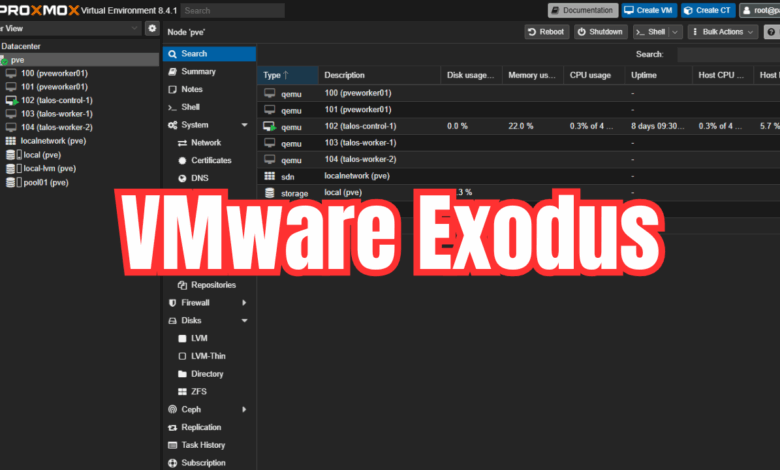
Task: Click the Disks drive icon
Action: coord(172,321)
